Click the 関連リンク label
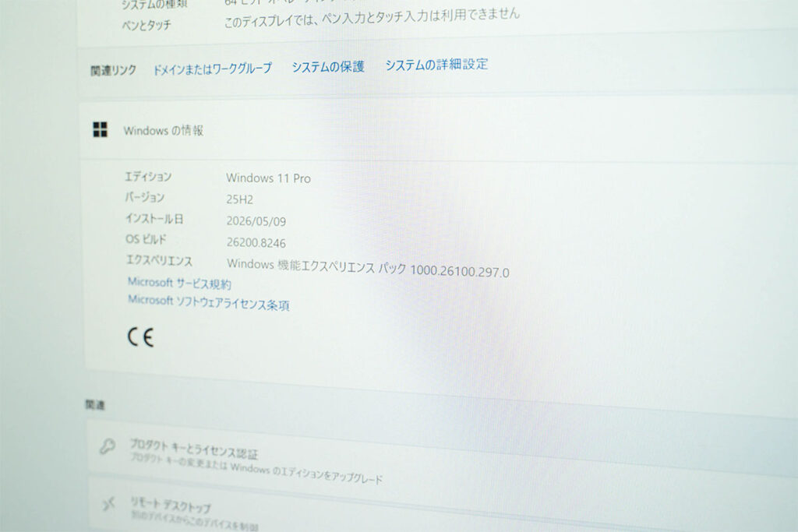 tap(113, 70)
